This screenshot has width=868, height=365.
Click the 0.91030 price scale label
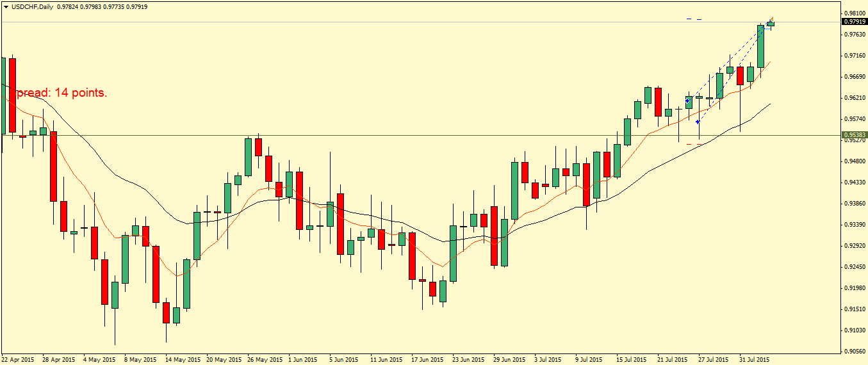855,330
